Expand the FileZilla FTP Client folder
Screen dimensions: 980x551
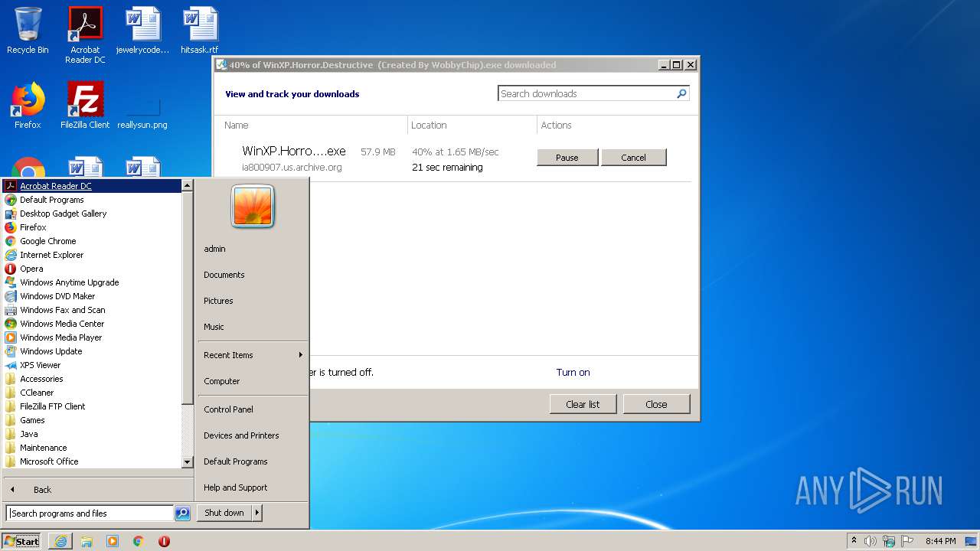(92, 406)
